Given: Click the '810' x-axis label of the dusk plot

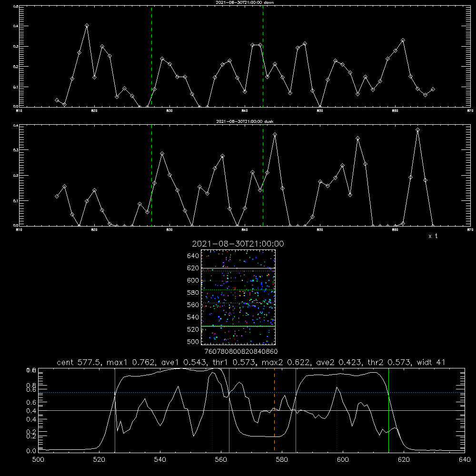Looking at the screenshot, I should (x=19, y=230).
